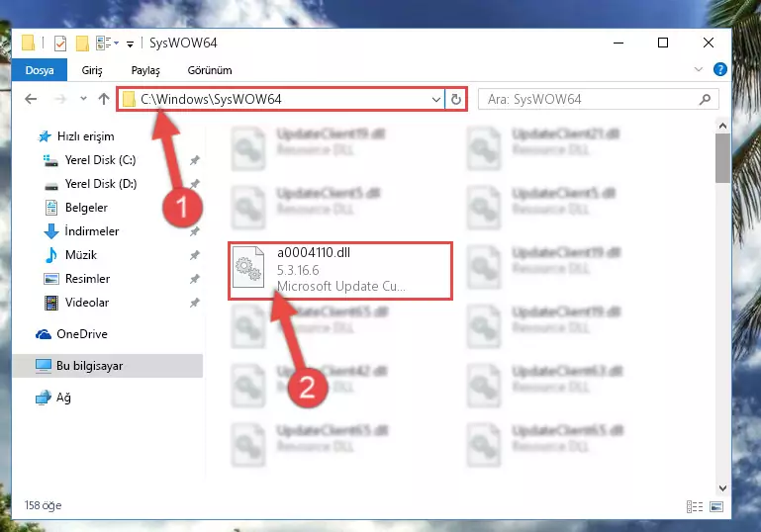
Task: Open the blue Help question mark icon
Action: click(720, 69)
